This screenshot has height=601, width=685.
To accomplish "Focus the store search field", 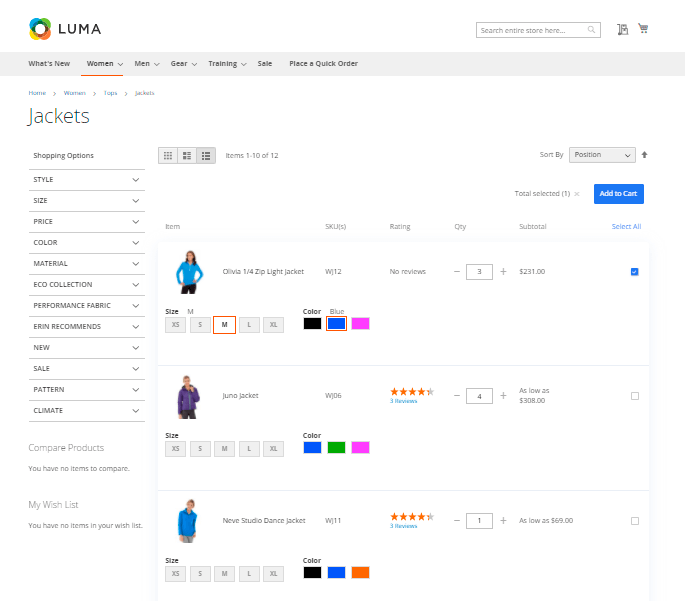I will [x=538, y=30].
